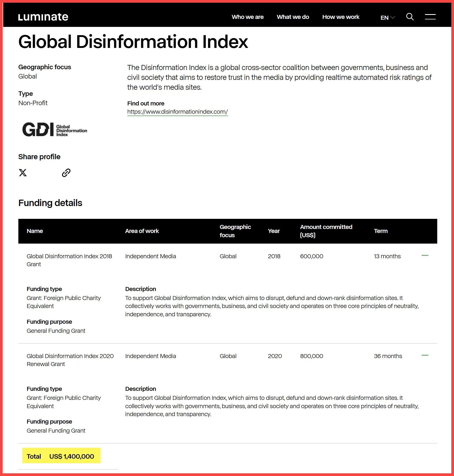
Task: Click the Amount committed column header
Action: 326,231
